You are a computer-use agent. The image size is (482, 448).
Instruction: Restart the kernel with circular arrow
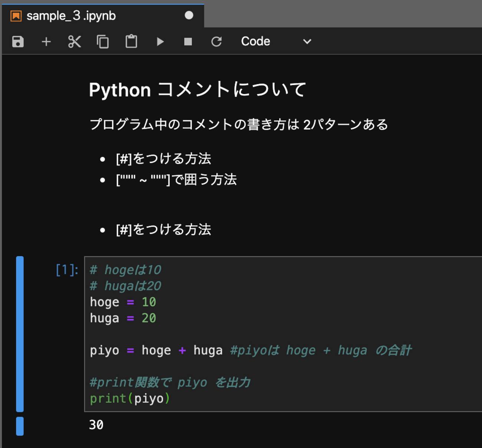coord(217,42)
